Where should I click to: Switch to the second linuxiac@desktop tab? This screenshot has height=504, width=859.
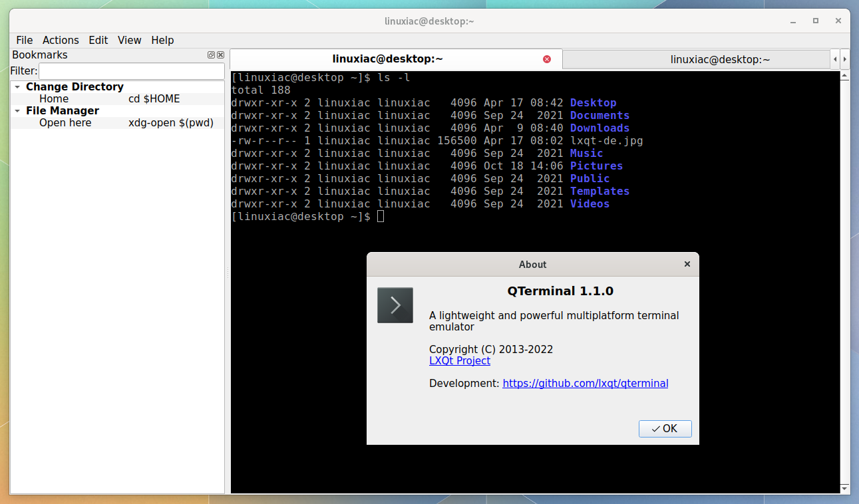pos(697,59)
